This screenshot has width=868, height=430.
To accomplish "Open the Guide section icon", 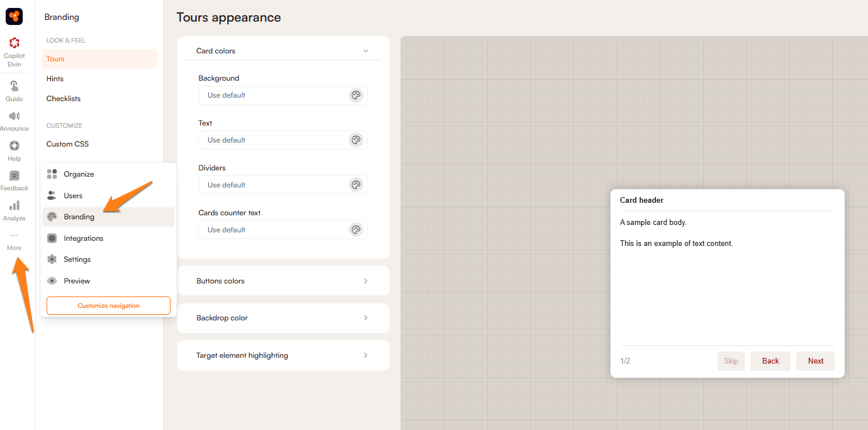I will (x=14, y=86).
